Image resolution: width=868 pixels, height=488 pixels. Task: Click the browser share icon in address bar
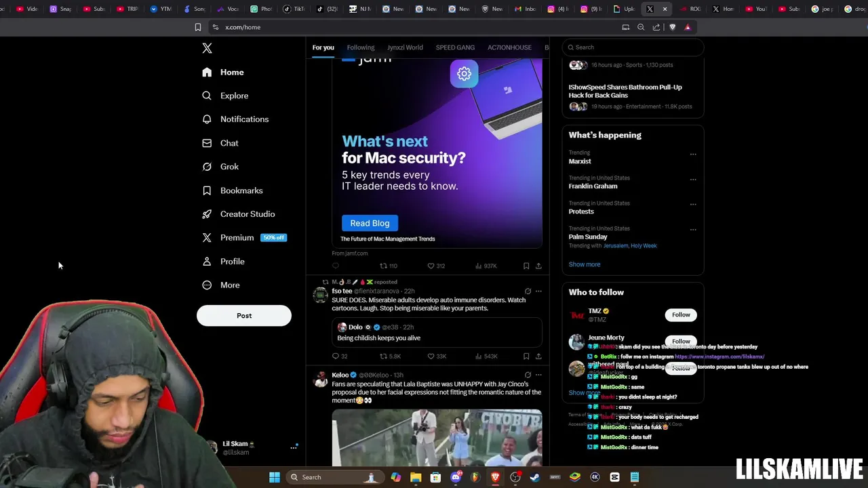pyautogui.click(x=656, y=27)
